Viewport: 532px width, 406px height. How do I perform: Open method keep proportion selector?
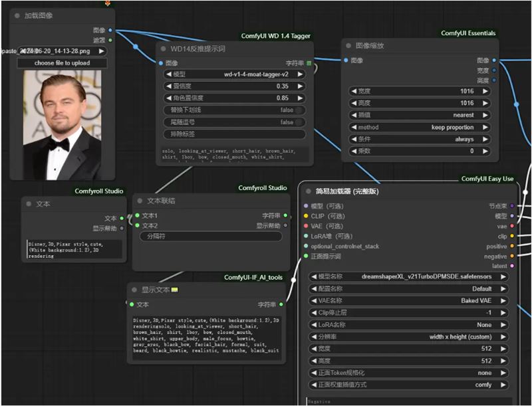tap(420, 127)
